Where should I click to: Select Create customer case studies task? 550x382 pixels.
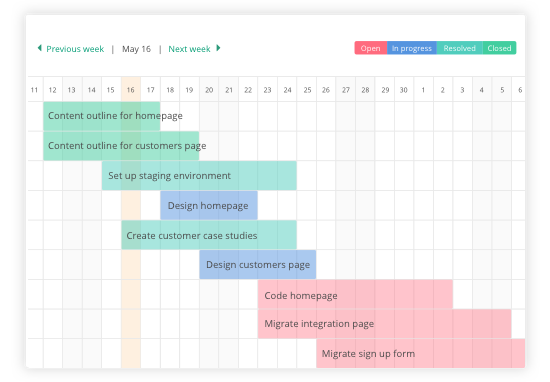click(209, 235)
